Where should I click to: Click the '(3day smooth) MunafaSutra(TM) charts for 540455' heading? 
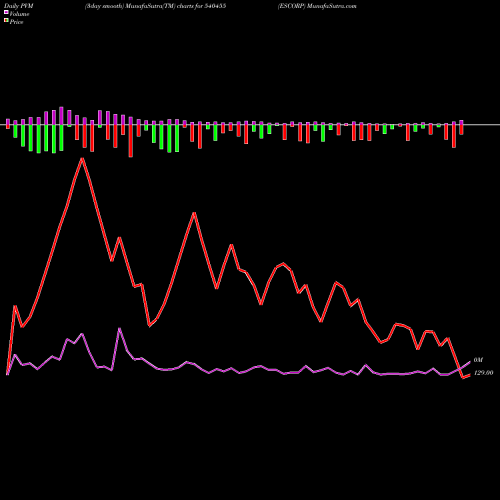tap(155, 6)
